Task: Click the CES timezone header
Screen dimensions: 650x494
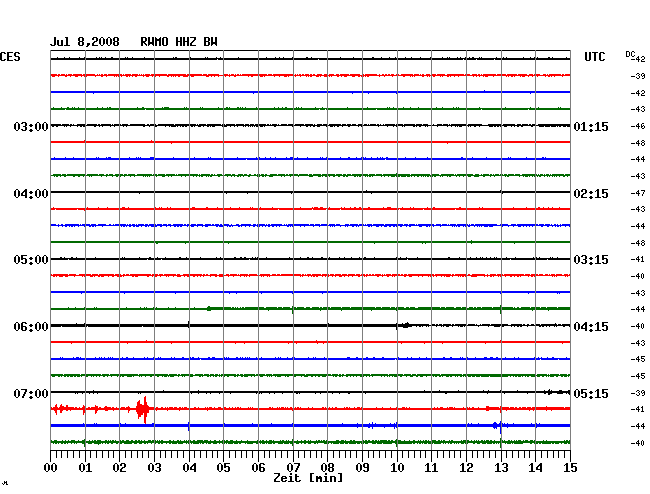Action: click(x=10, y=57)
